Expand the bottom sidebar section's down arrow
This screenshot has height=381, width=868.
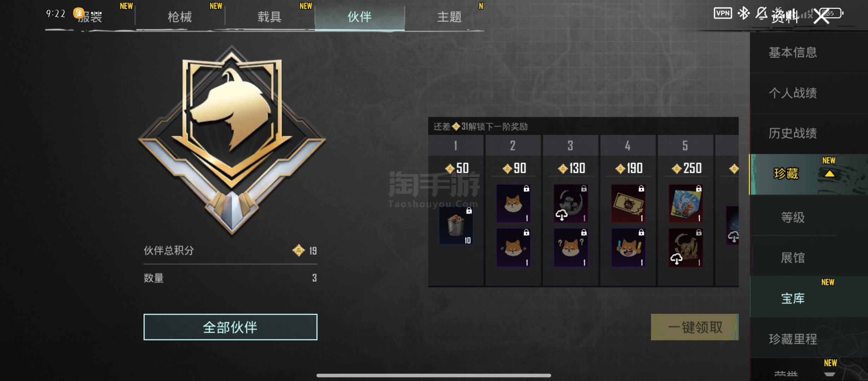pyautogui.click(x=830, y=374)
